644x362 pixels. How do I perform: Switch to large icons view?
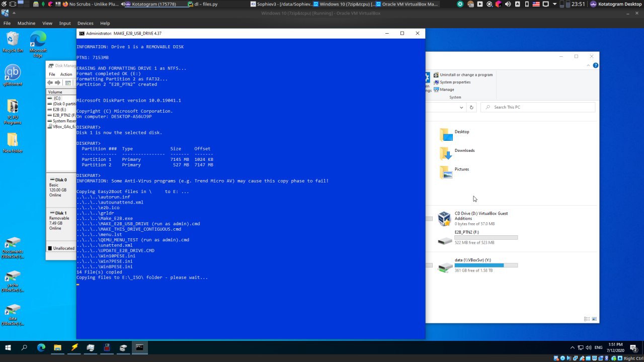(595, 319)
